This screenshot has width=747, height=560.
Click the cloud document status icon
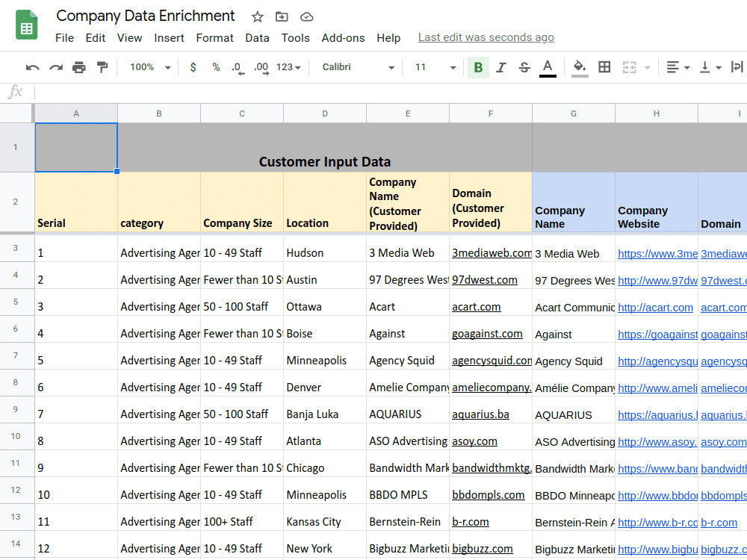[306, 17]
